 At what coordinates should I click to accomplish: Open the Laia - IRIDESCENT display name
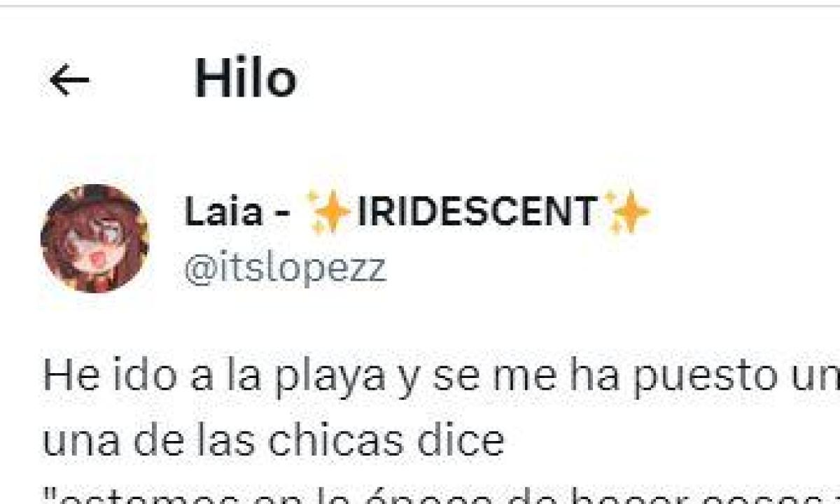(417, 211)
